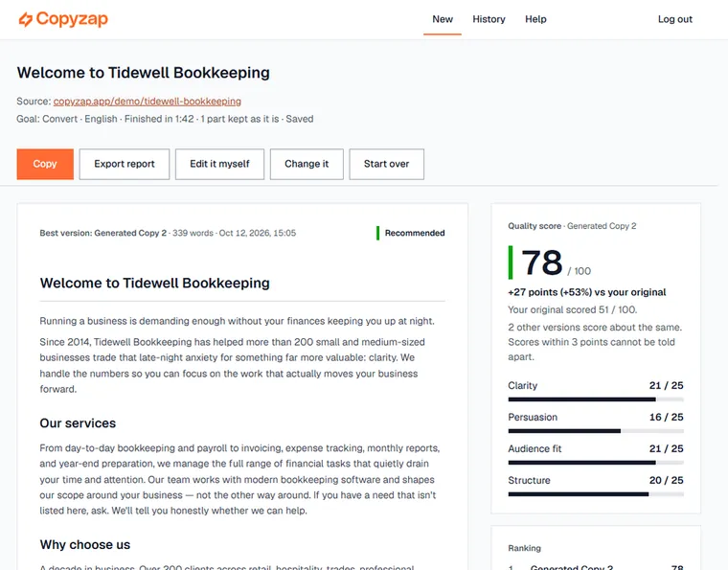The width and height of the screenshot is (728, 570).
Task: Click the Structure score bar
Action: pos(596,494)
